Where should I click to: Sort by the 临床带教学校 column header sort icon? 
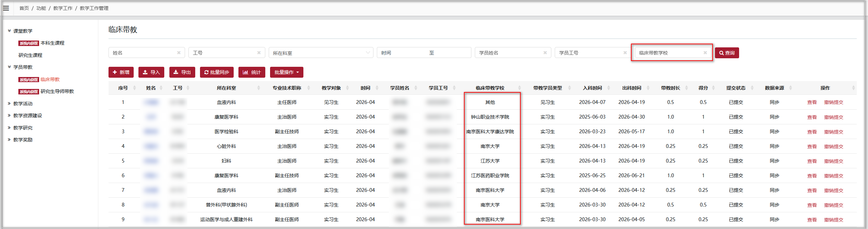(519, 88)
